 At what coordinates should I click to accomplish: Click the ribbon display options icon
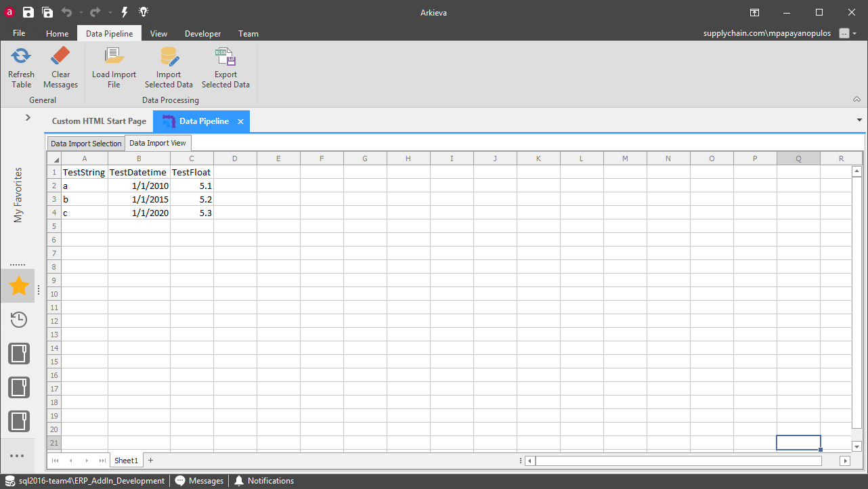pos(754,12)
